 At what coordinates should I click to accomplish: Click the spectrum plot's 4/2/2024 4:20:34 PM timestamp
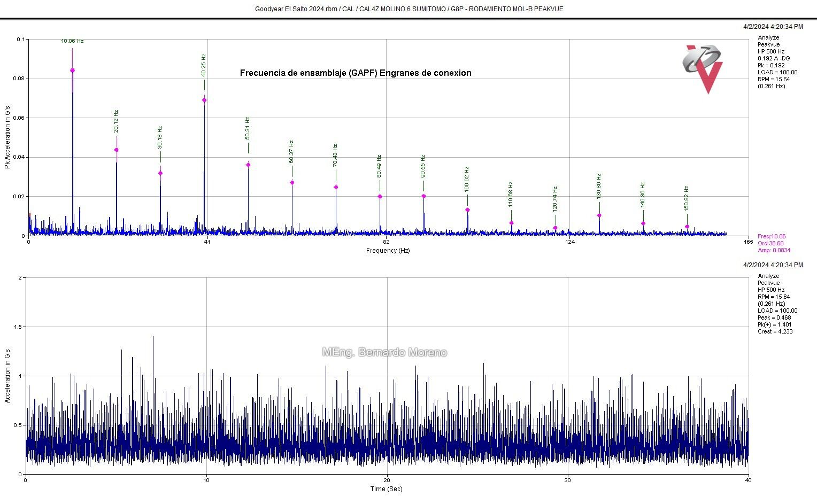tap(773, 27)
